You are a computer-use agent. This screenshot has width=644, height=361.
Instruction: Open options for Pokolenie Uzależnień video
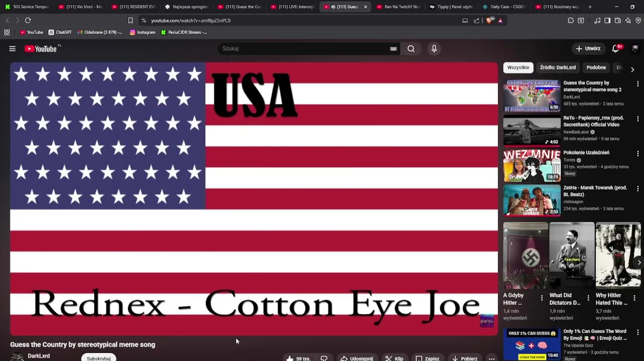(x=637, y=154)
